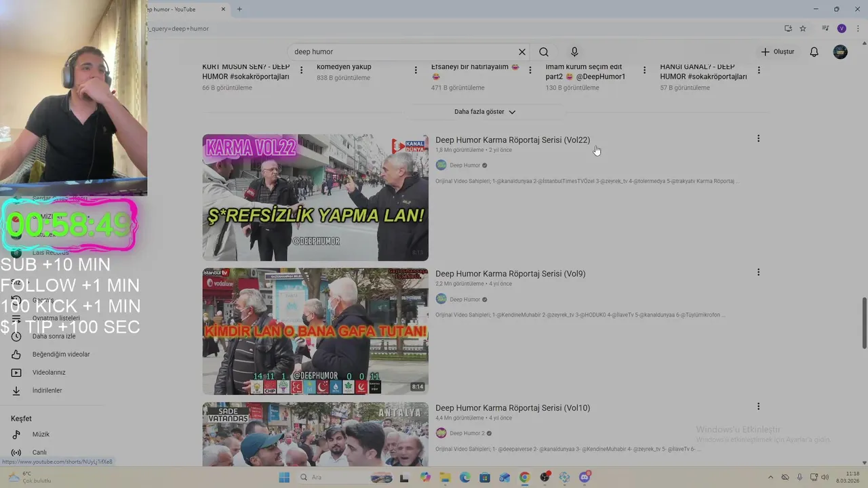The image size is (868, 488).
Task: Open the Karma Vol22 video thumbnail
Action: click(315, 197)
